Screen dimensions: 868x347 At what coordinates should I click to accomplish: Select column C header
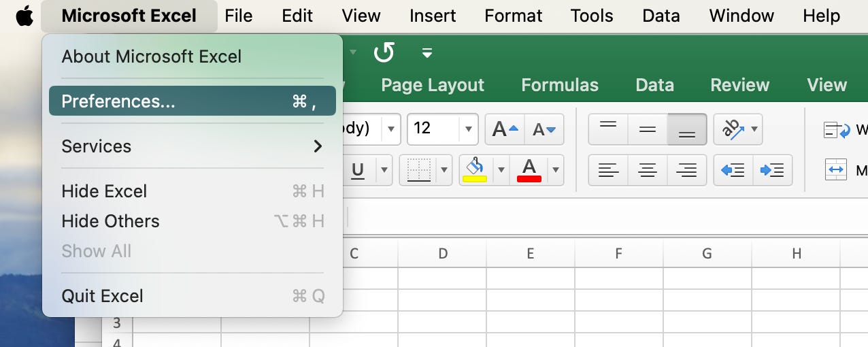click(x=354, y=254)
